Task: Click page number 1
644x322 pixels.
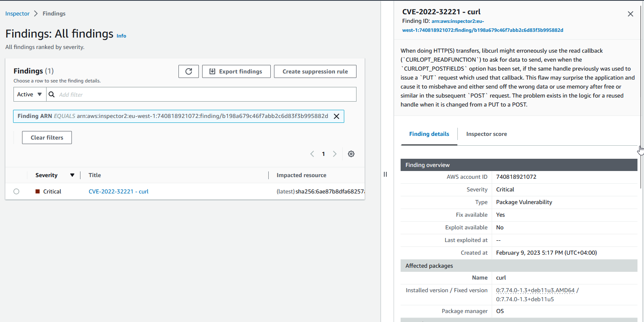Action: coord(323,154)
